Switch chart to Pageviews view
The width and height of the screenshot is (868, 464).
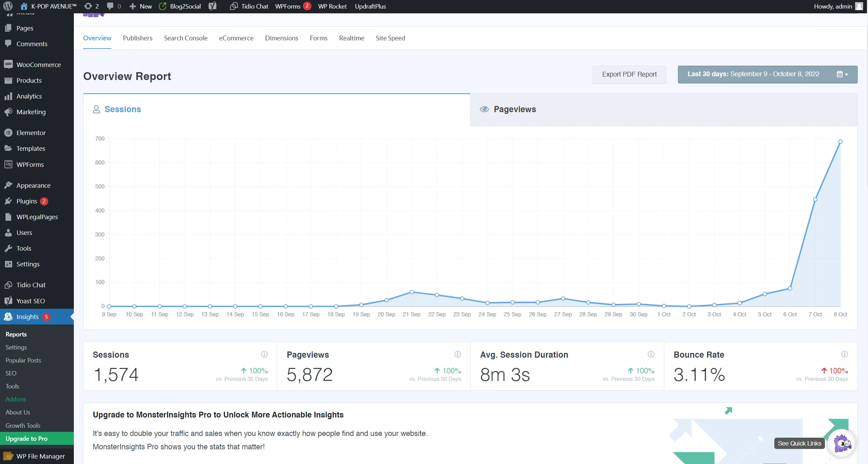pyautogui.click(x=515, y=109)
